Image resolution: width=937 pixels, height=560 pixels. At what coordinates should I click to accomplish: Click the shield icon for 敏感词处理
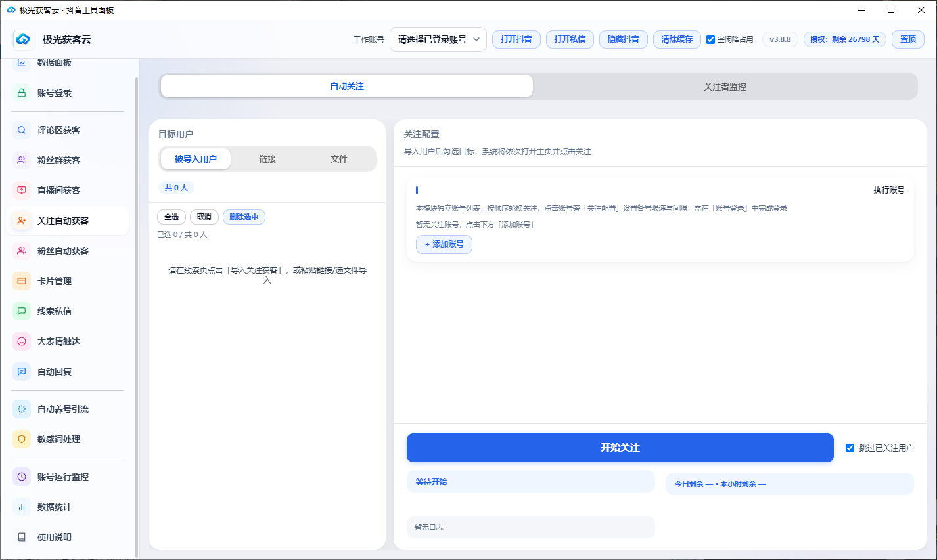[22, 439]
